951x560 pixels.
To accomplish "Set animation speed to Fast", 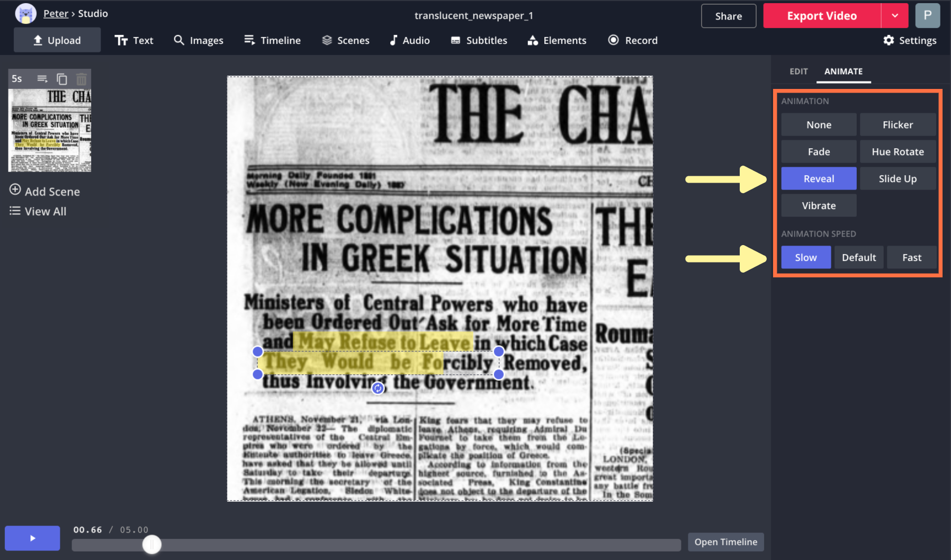I will click(911, 258).
